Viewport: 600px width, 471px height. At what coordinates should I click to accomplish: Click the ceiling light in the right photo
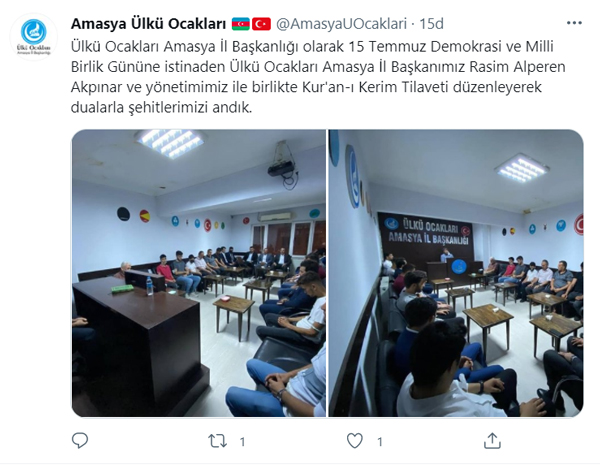tap(522, 168)
